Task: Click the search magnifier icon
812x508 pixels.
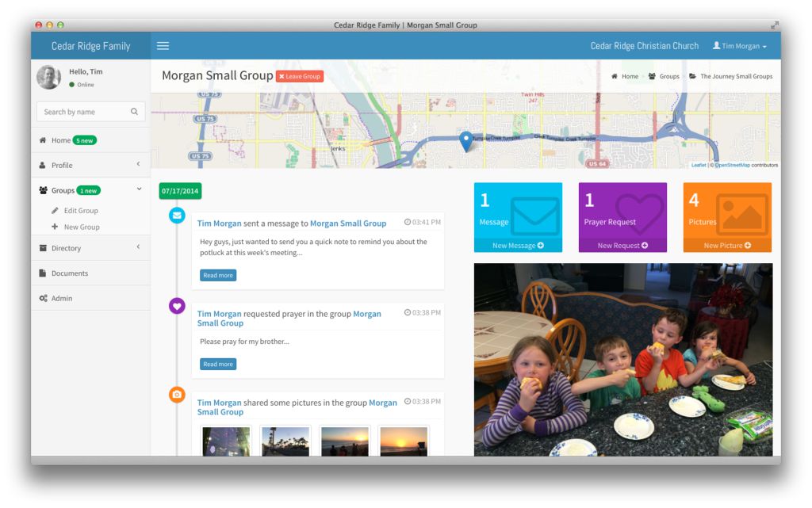Action: click(x=135, y=112)
